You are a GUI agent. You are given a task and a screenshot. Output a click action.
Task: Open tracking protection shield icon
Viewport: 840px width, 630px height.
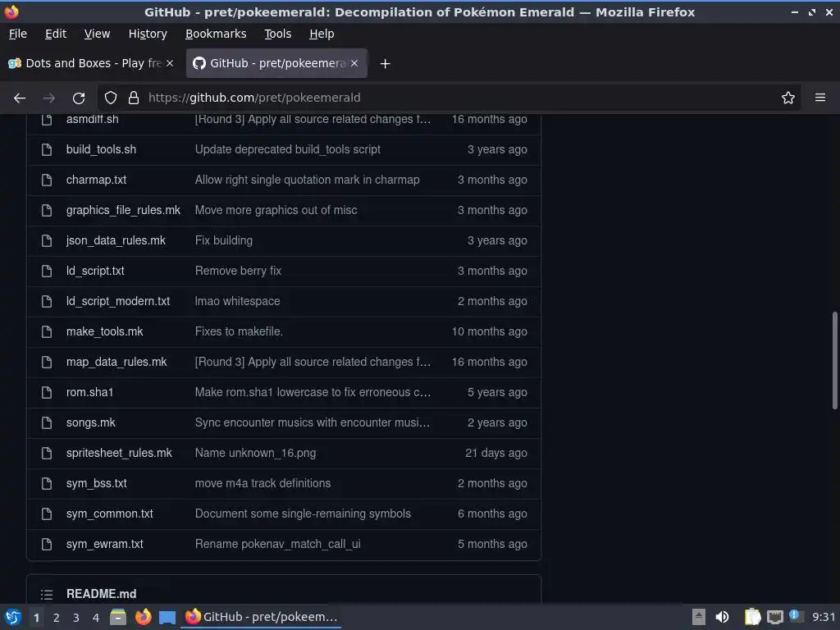coord(111,98)
